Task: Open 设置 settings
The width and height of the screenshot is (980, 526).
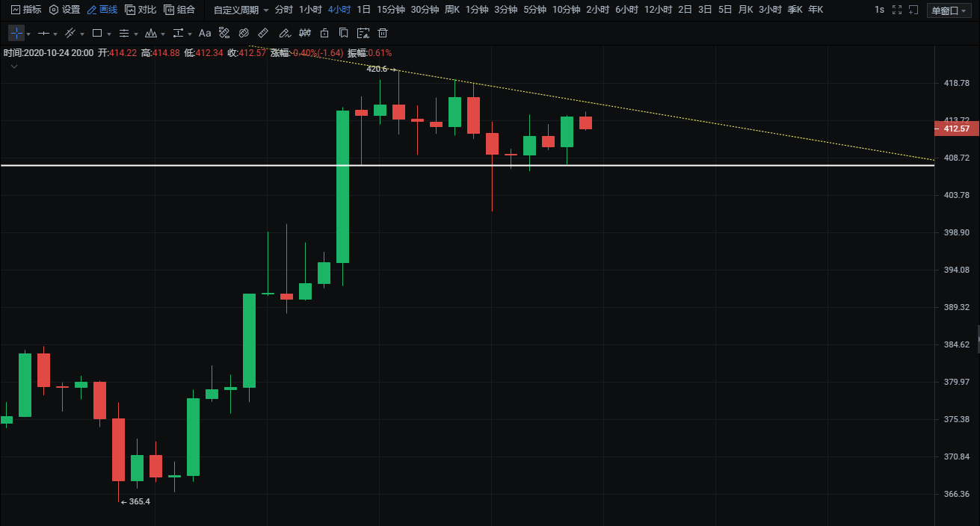Action: [x=64, y=10]
